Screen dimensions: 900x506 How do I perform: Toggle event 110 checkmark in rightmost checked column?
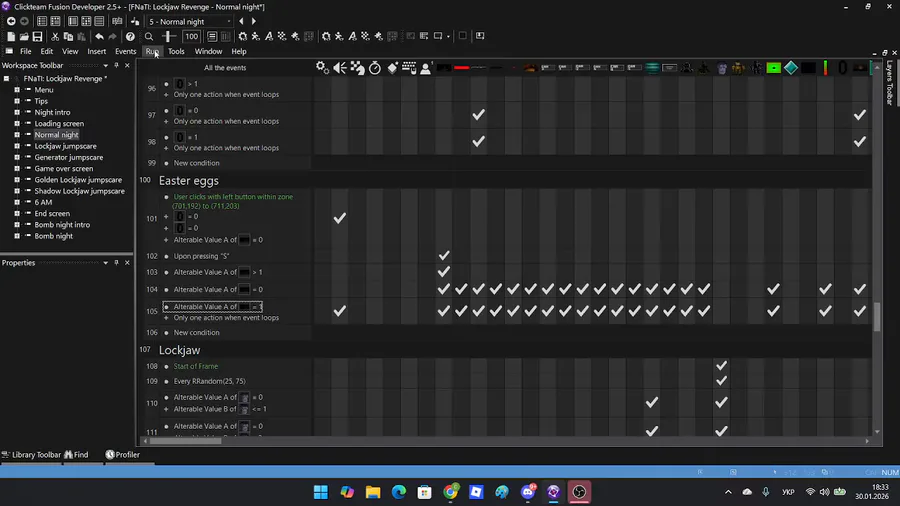point(721,403)
